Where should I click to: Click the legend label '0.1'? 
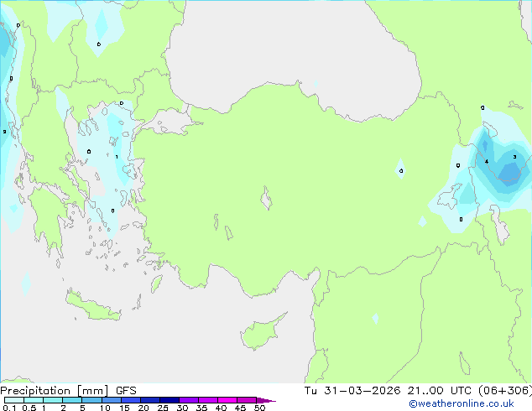point(9,408)
